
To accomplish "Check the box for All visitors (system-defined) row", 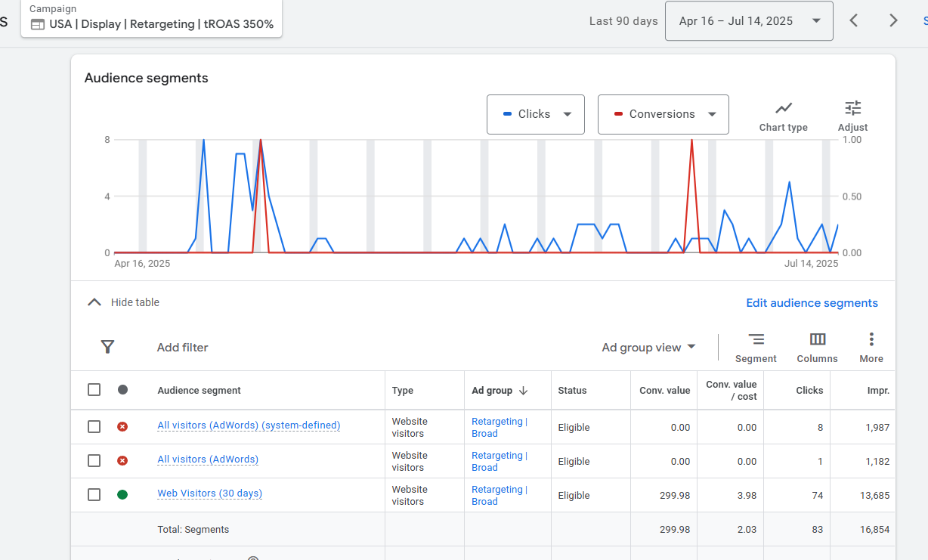I will pos(94,426).
